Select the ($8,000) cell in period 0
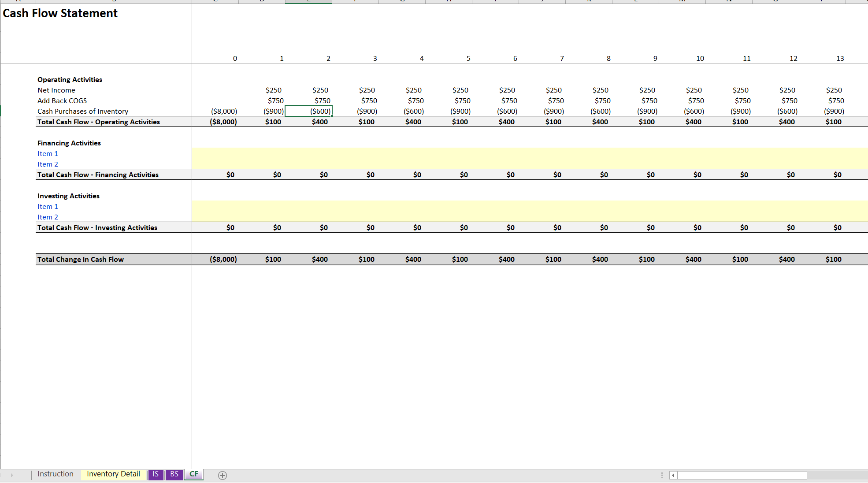The width and height of the screenshot is (868, 483). click(x=223, y=111)
